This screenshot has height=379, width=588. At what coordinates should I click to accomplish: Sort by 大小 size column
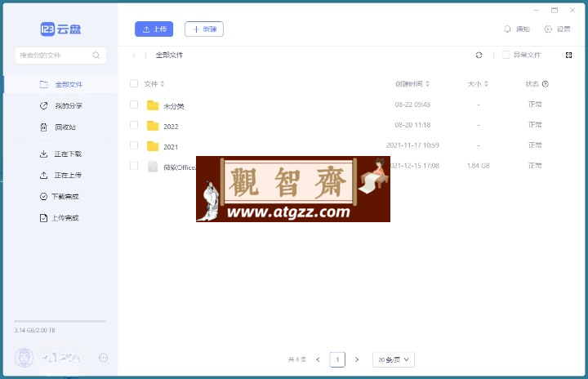[x=478, y=83]
